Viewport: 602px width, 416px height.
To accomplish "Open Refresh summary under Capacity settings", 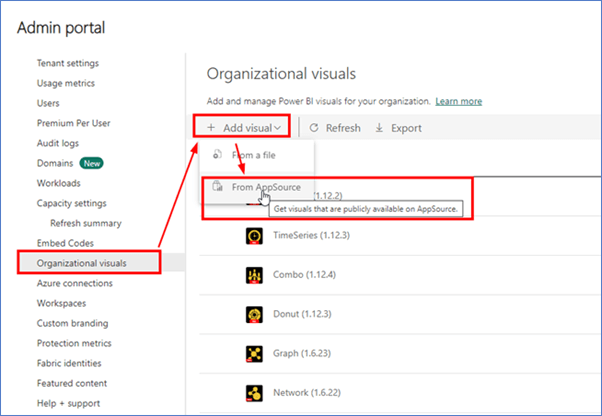I will [x=86, y=223].
